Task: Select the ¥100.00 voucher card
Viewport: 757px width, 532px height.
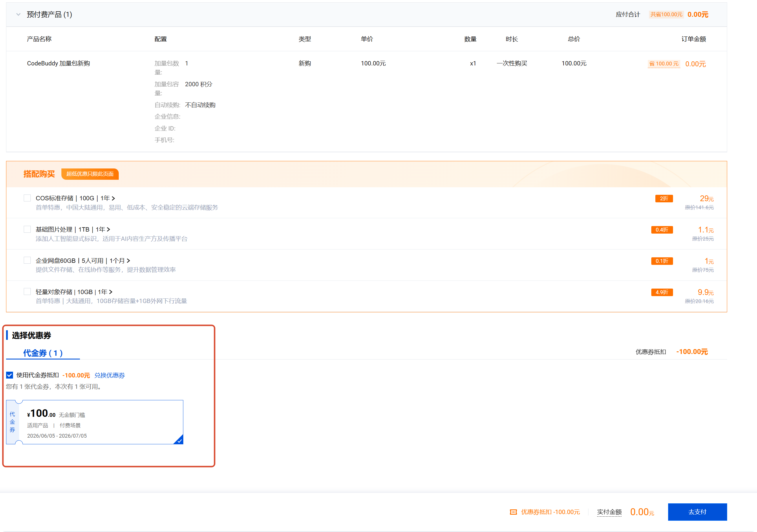Action: pyautogui.click(x=95, y=422)
